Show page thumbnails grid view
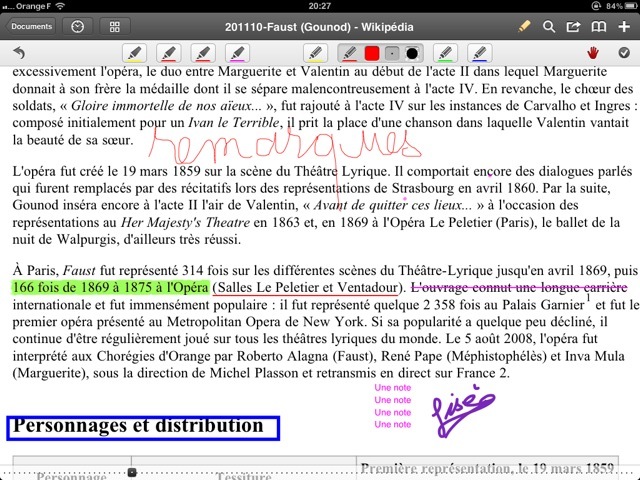This screenshot has height=480, width=640. pyautogui.click(x=115, y=27)
